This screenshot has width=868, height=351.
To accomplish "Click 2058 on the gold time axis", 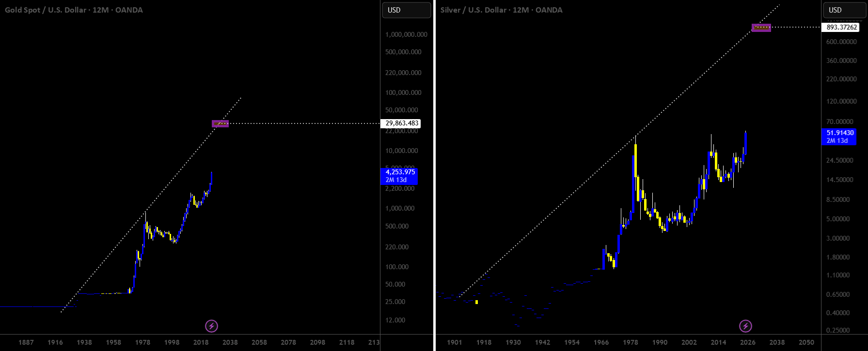I will point(259,342).
